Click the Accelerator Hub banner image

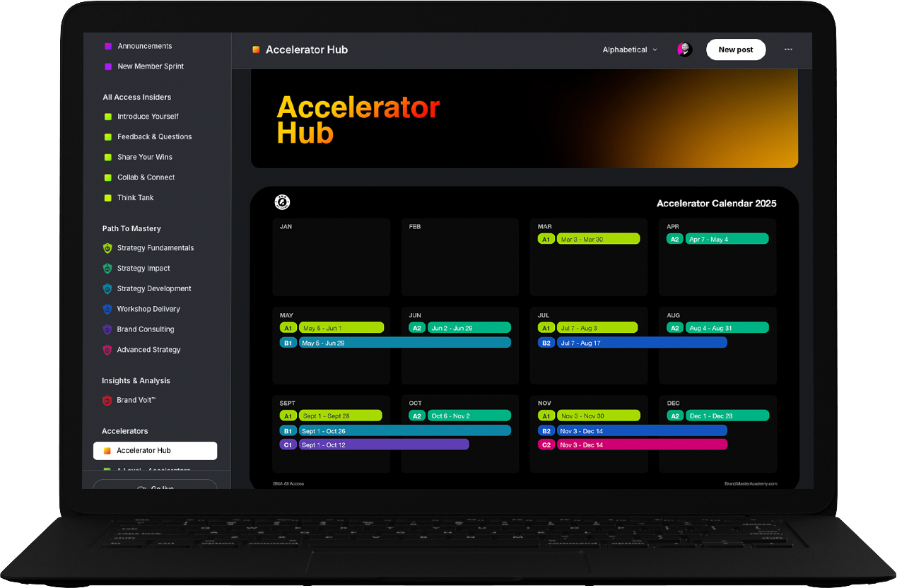[524, 119]
